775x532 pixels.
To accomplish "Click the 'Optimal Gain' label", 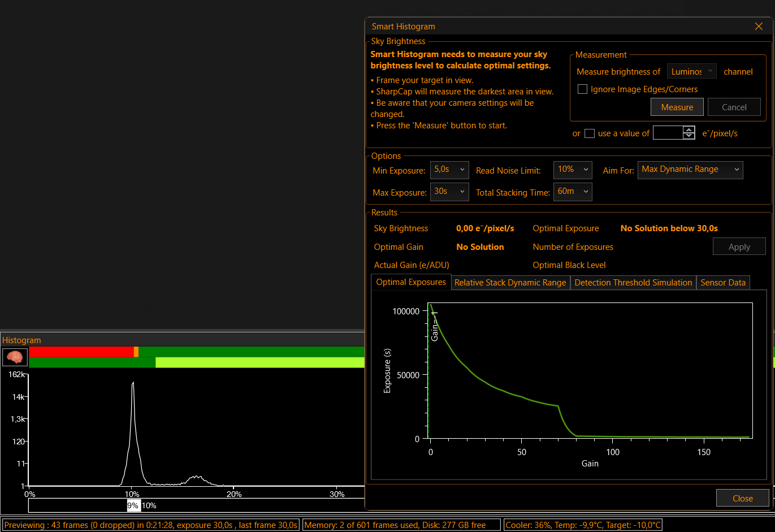I will click(399, 247).
